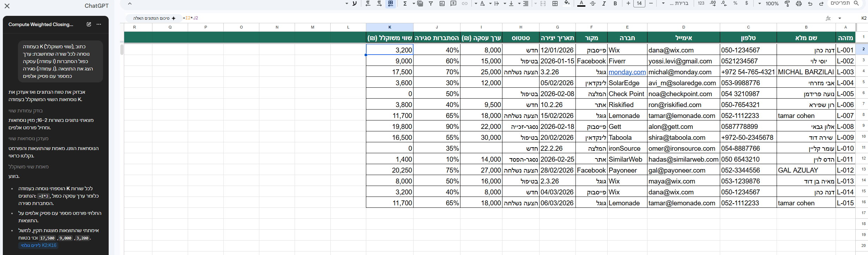
Task: Select row 8 header
Action: coord(863,114)
